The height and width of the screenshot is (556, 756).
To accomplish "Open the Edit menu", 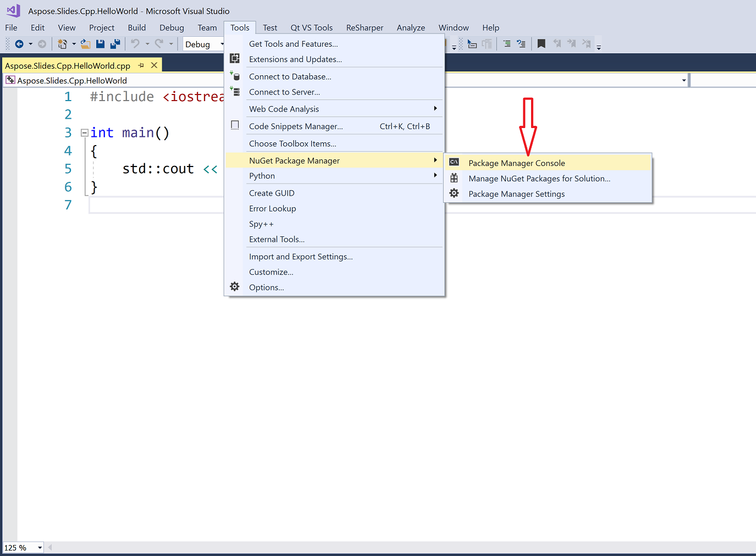I will point(37,27).
